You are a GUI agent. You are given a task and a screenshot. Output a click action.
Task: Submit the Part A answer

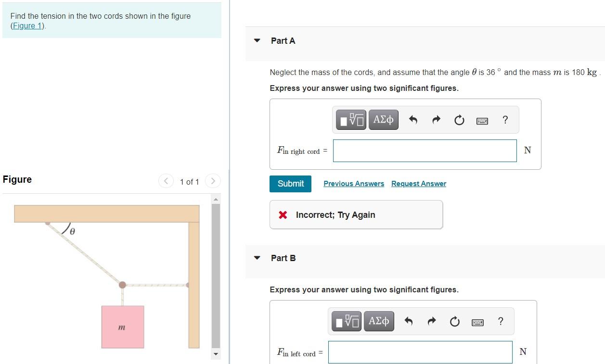click(291, 184)
